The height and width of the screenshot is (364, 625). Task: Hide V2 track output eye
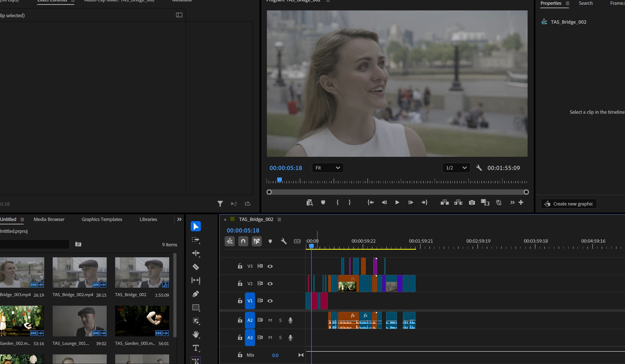point(270,284)
